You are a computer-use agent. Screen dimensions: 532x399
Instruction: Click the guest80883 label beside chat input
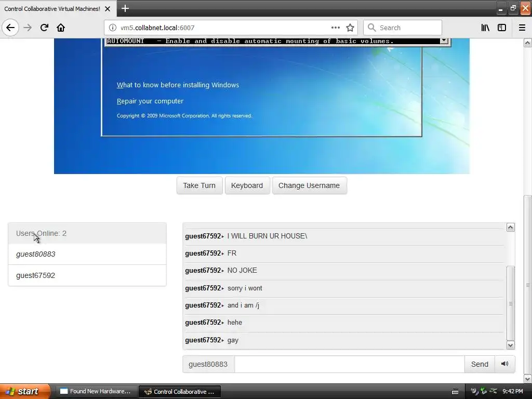[208, 364]
